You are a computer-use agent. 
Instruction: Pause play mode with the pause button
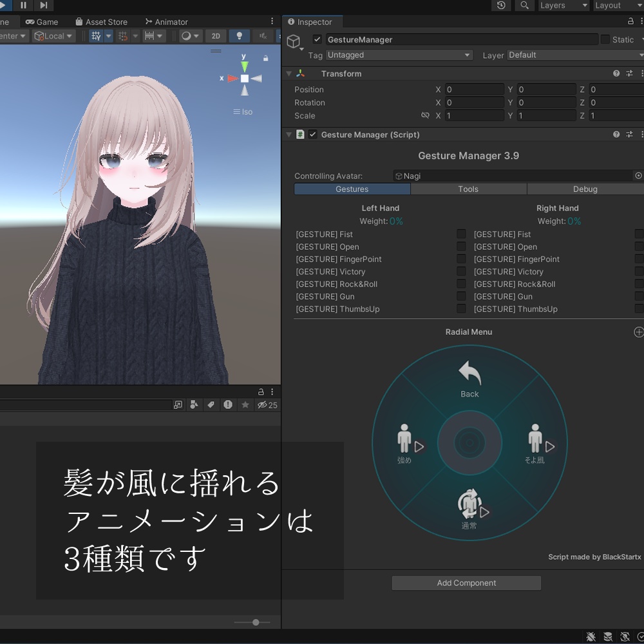(23, 5)
